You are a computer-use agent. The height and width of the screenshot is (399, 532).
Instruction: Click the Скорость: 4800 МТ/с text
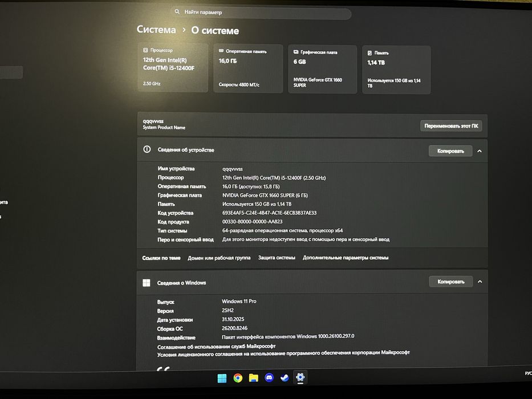[239, 85]
